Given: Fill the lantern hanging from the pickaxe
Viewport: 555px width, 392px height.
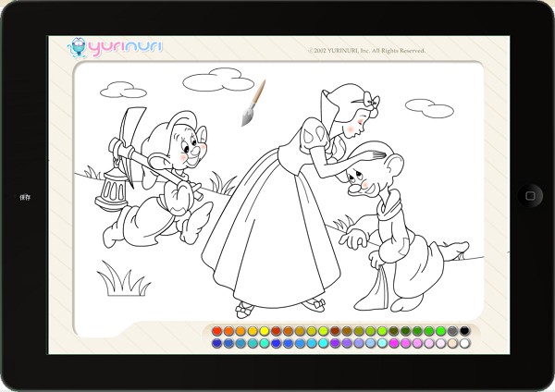Looking at the screenshot, I should (x=113, y=191).
